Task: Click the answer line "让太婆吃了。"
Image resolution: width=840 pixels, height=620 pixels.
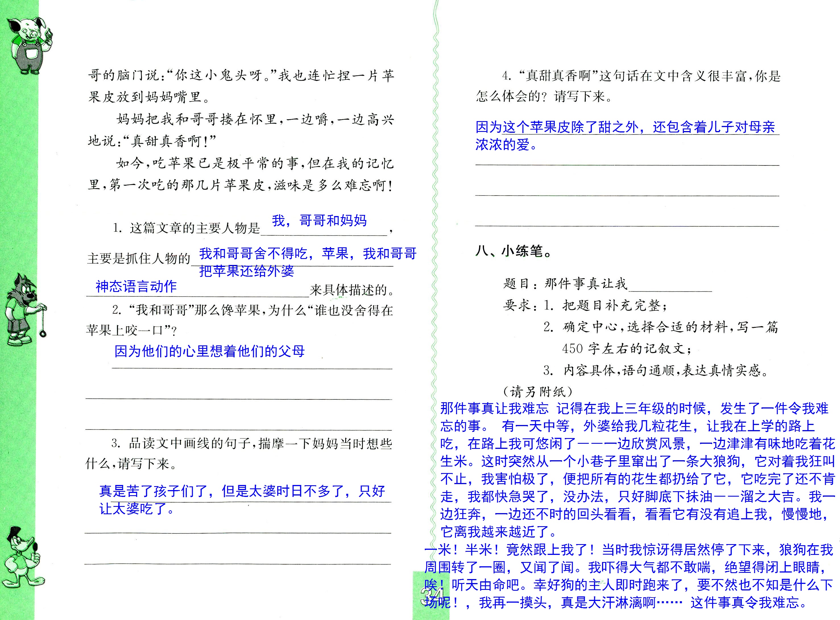Action: tap(136, 509)
